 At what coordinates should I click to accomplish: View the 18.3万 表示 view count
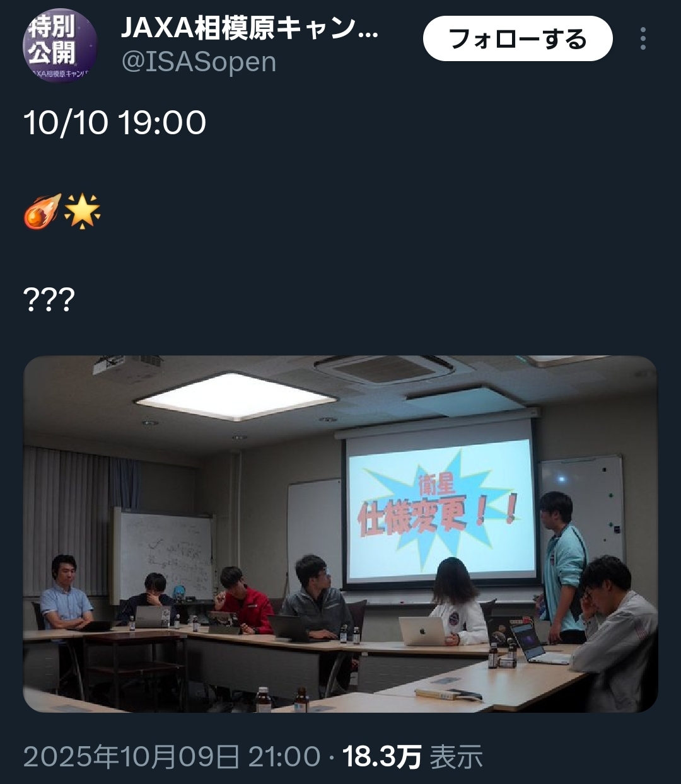pos(412,756)
